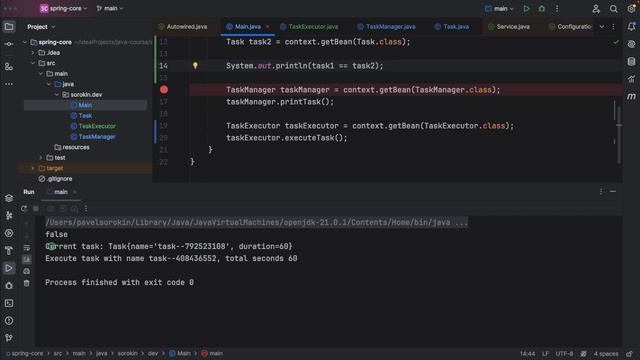
Task: Print the console output
Action: point(27,271)
